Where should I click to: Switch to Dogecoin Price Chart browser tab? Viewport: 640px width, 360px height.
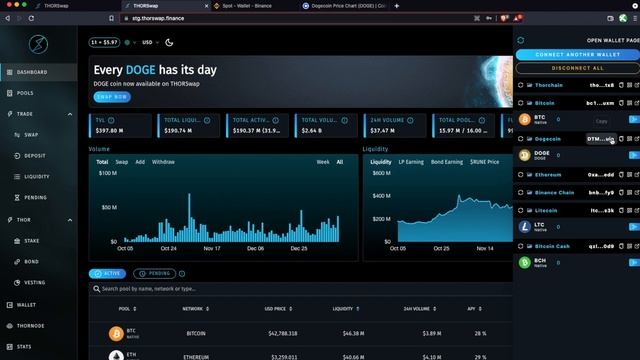coord(344,6)
